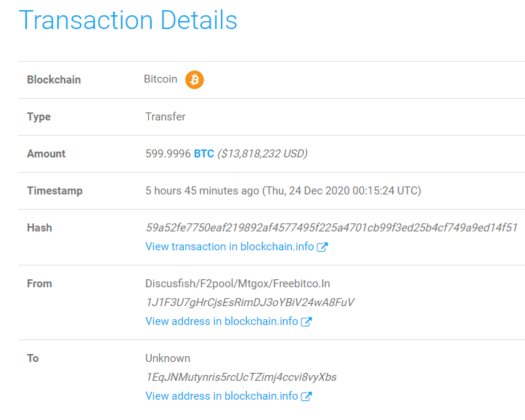Open the From address blockchain.info link
This screenshot has height=420, width=525.
[x=221, y=321]
